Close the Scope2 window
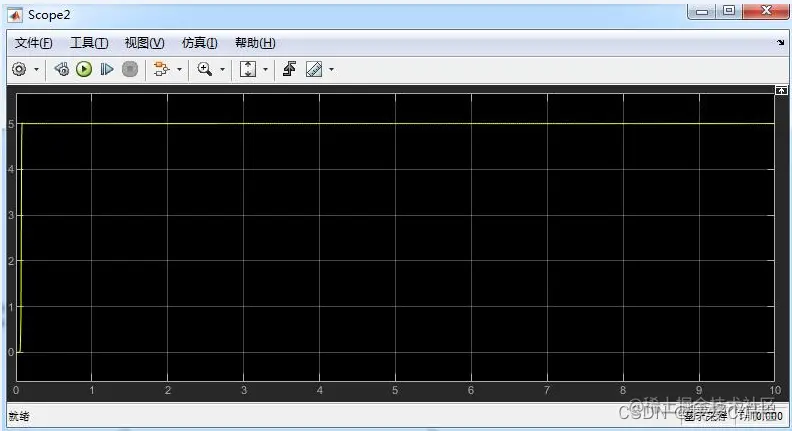Image resolution: width=792 pixels, height=431 pixels. [x=766, y=11]
